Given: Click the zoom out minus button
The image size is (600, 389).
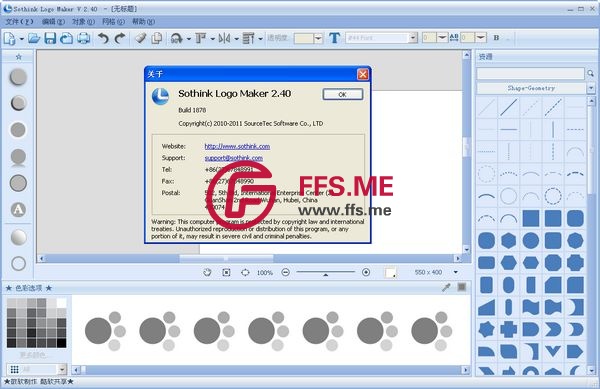Looking at the screenshot, I should pos(285,272).
